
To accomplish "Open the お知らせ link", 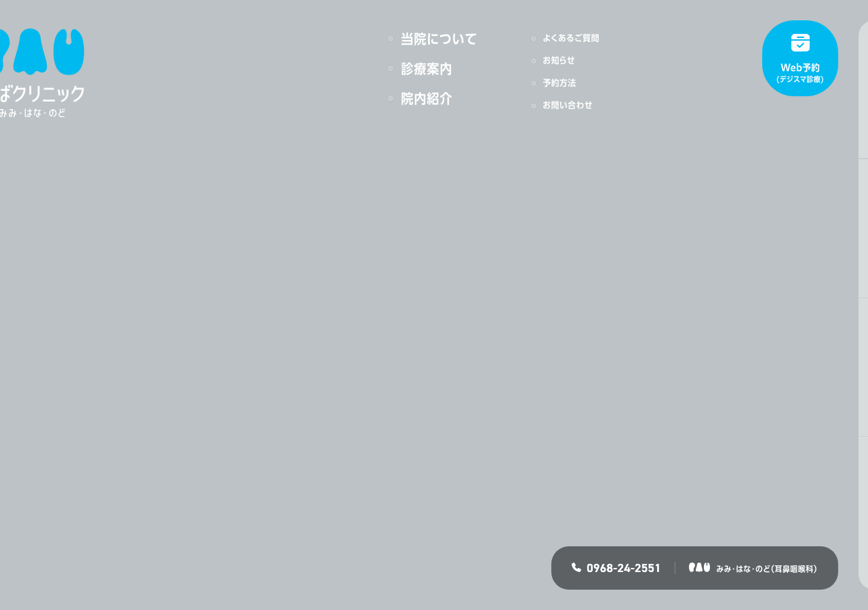I will [559, 61].
